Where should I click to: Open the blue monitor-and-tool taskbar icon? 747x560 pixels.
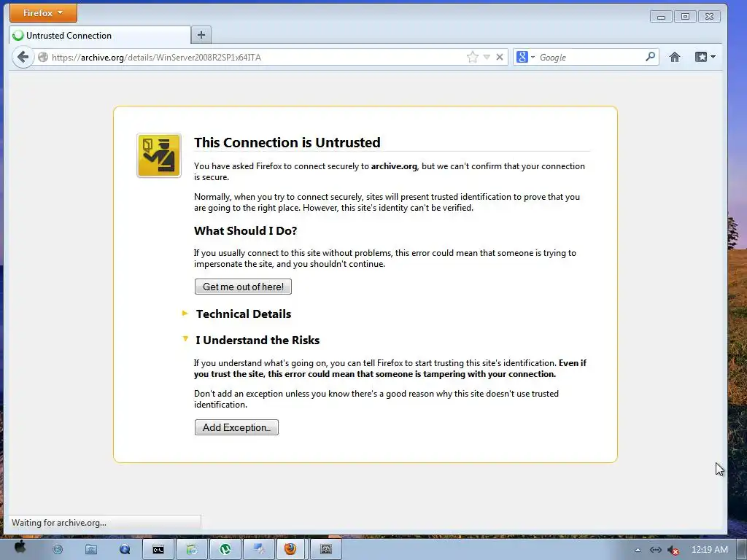(259, 550)
